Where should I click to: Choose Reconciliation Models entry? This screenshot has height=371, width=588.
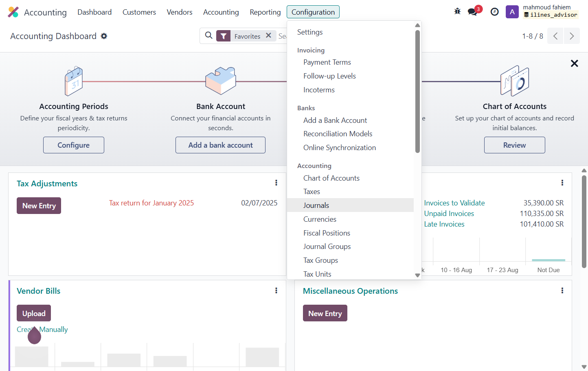click(351, 134)
